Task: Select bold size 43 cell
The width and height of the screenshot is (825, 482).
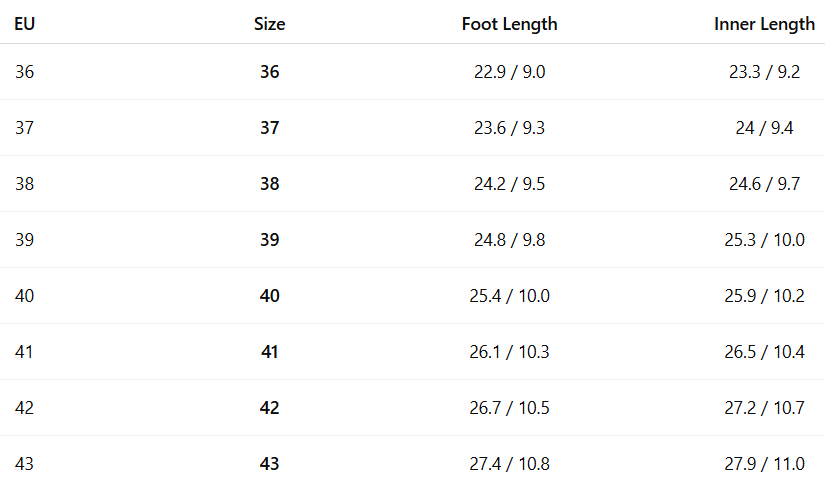Action: [269, 464]
